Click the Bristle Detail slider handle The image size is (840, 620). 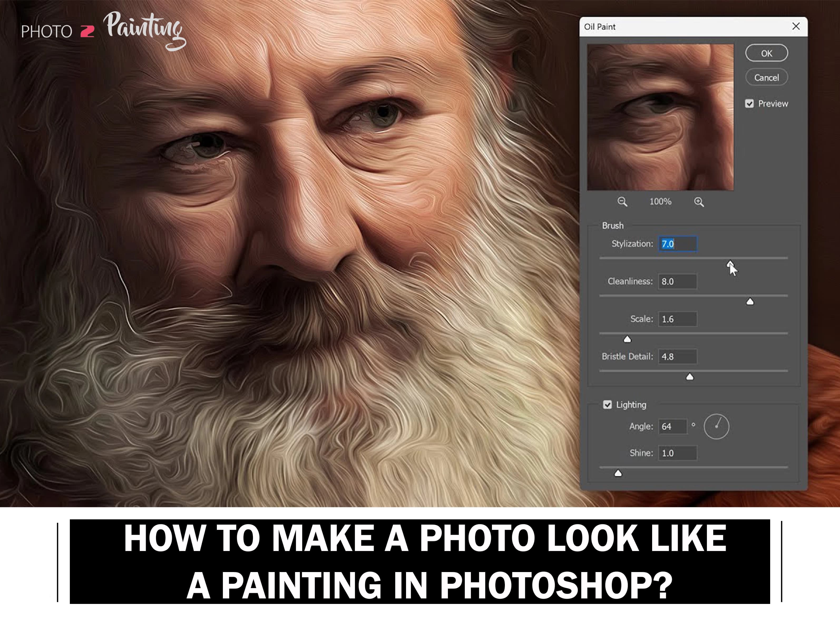[690, 377]
